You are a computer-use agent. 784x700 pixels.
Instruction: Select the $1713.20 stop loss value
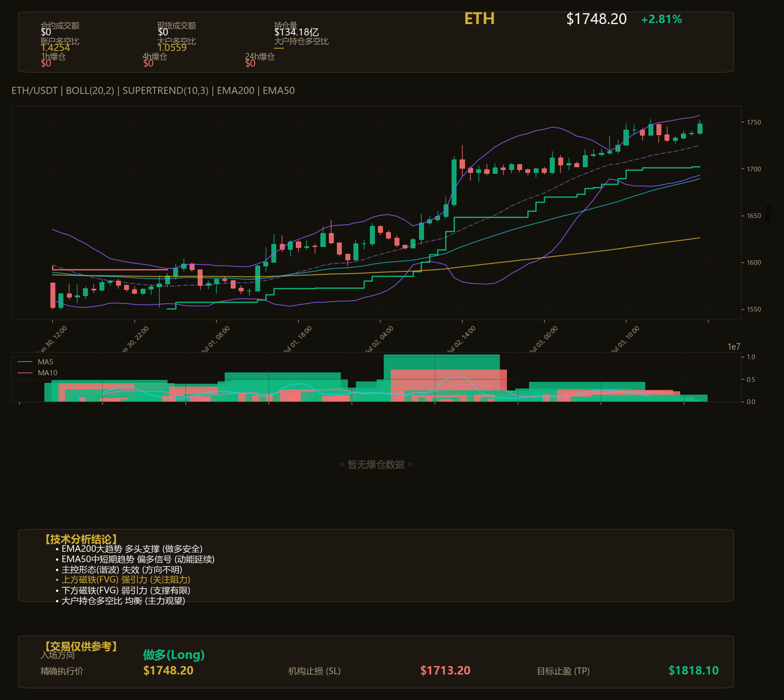click(x=445, y=671)
